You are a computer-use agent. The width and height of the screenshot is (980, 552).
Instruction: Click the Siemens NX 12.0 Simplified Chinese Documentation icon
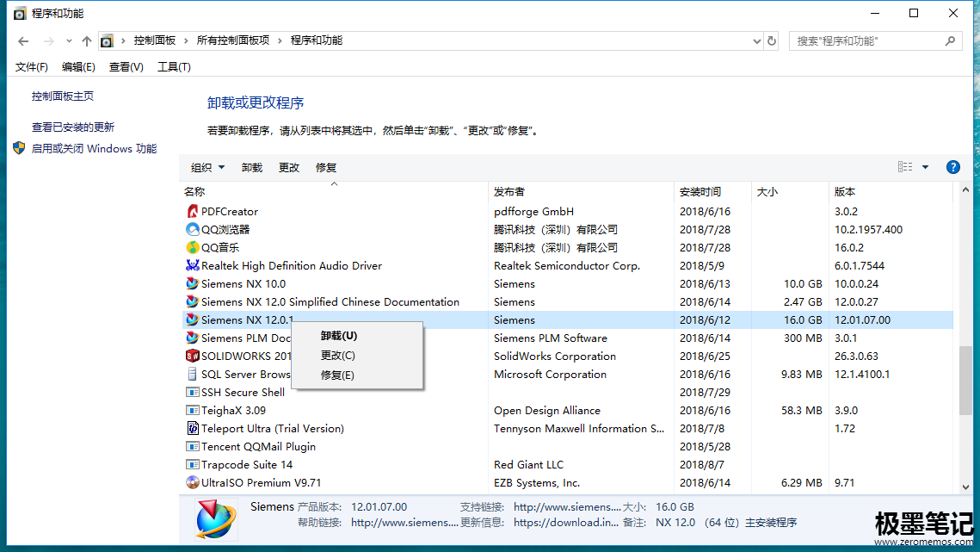coord(193,302)
